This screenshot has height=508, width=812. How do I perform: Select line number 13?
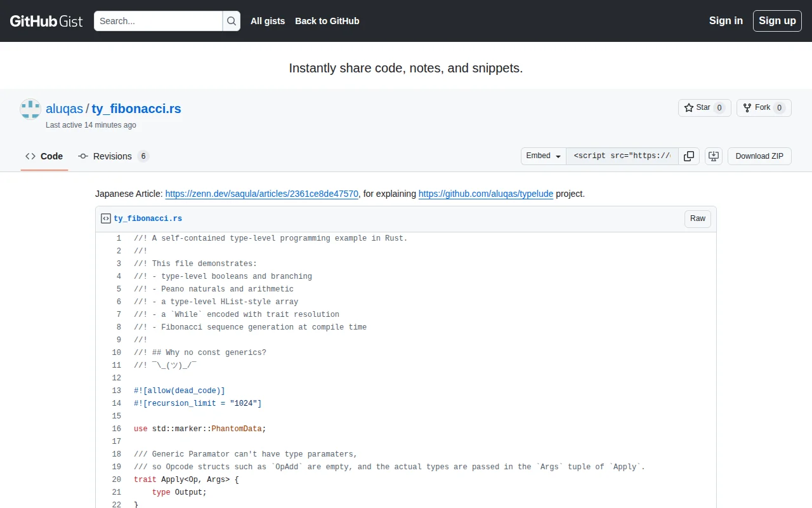(x=112, y=391)
